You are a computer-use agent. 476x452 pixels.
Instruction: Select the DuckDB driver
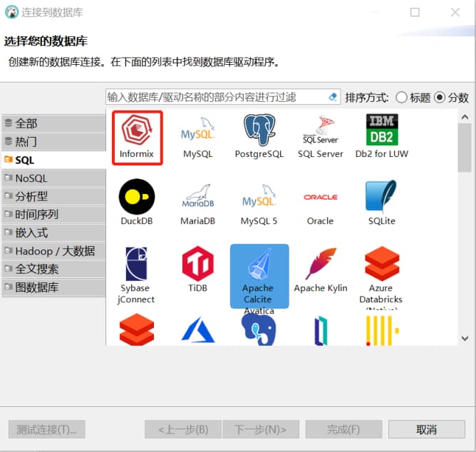coord(137,202)
